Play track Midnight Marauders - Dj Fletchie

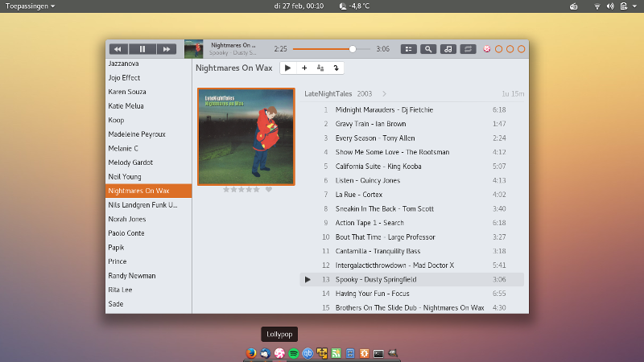412,109
